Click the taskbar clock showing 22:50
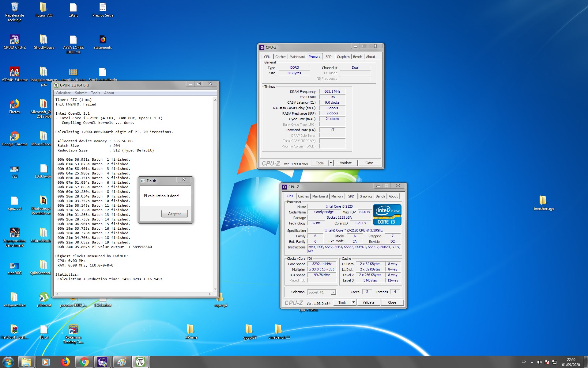Viewport: 588px width, 368px height. [x=571, y=362]
